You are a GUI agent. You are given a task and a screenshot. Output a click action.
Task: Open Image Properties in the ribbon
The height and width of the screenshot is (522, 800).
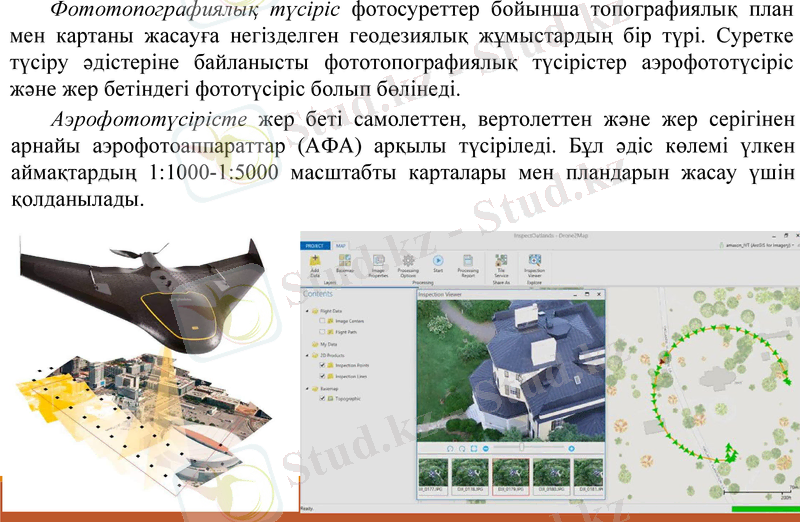[379, 260]
